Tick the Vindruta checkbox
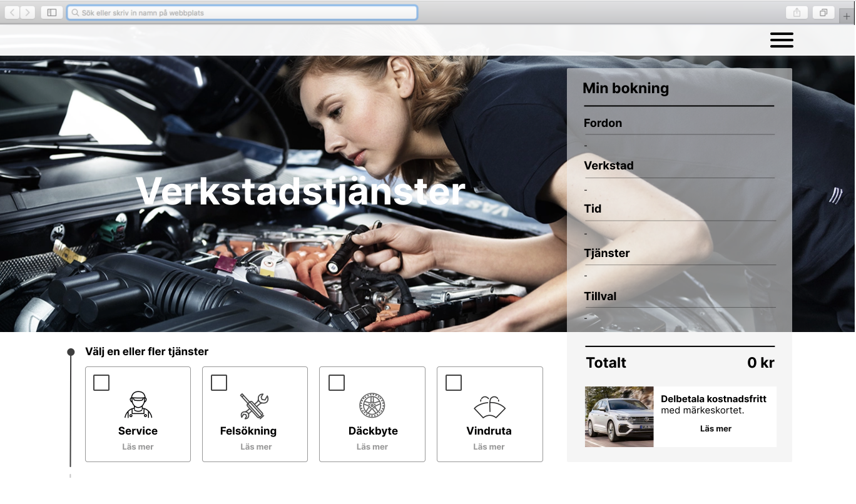The height and width of the screenshot is (504, 856). coord(454,383)
